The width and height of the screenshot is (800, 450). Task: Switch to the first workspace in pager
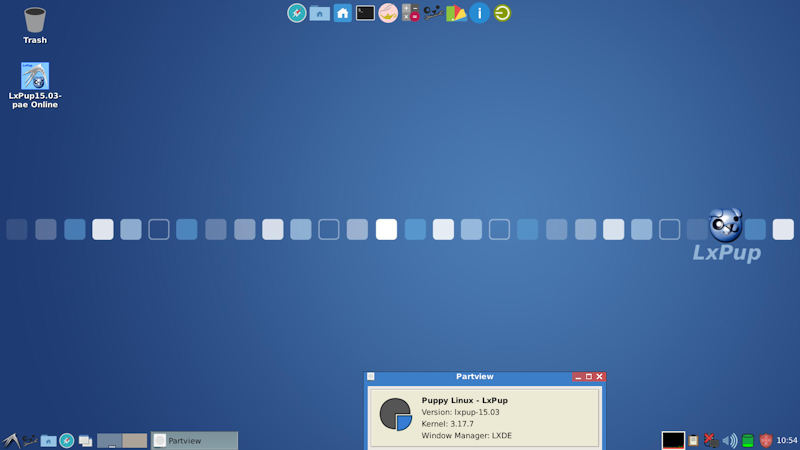coord(109,441)
